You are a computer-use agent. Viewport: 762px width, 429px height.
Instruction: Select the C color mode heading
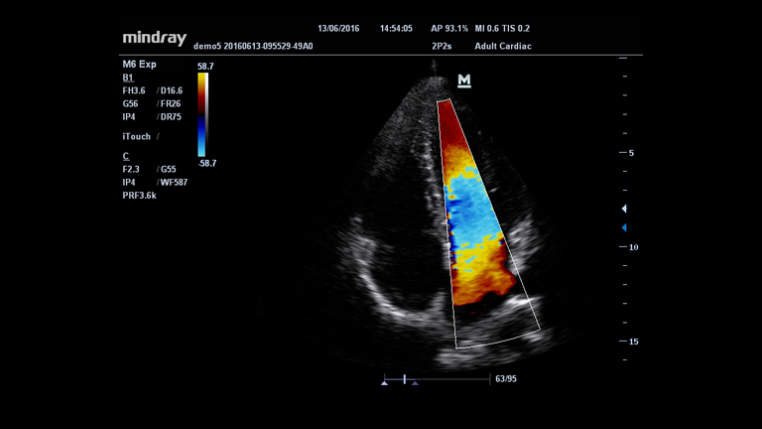pyautogui.click(x=125, y=157)
